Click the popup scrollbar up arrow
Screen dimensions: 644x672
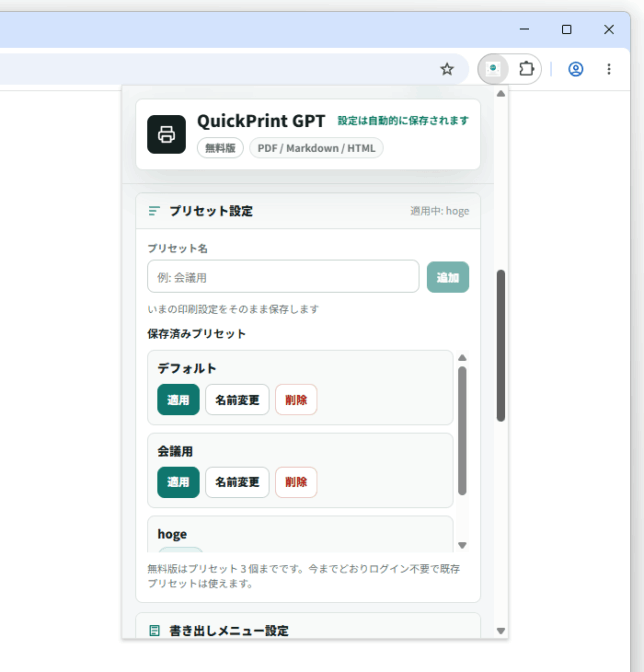pos(501,93)
